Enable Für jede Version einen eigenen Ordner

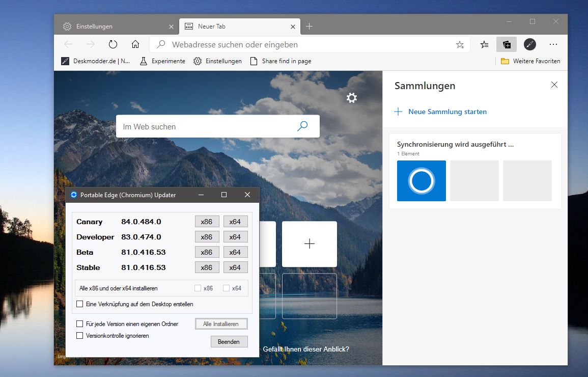point(79,324)
